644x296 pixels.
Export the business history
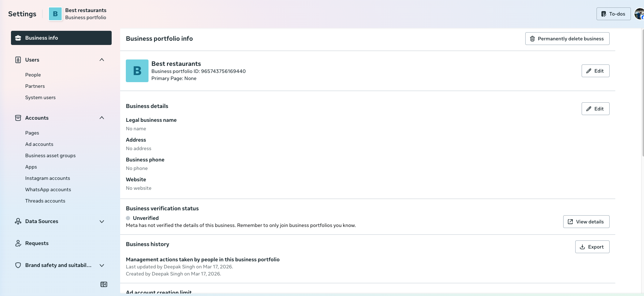coord(592,247)
